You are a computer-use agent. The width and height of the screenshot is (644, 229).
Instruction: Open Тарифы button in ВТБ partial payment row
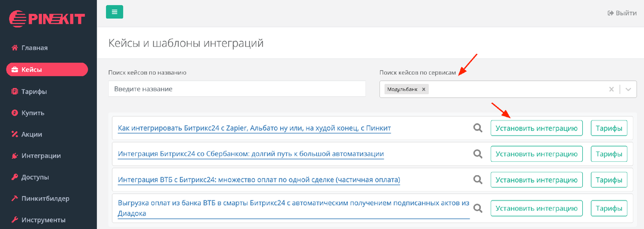tap(609, 180)
